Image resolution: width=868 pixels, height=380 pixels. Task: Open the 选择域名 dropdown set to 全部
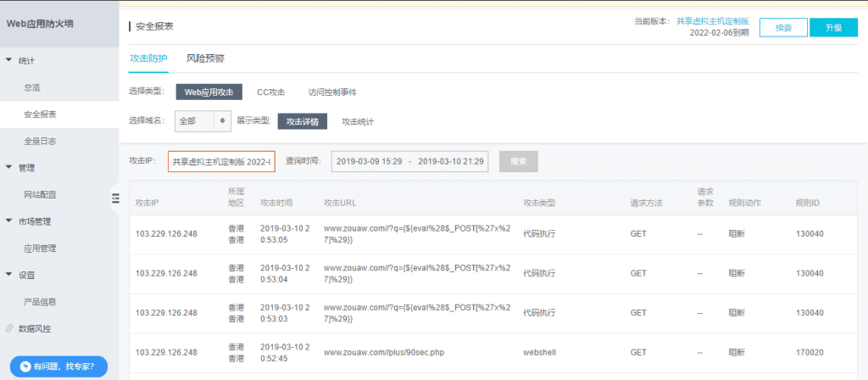click(203, 121)
